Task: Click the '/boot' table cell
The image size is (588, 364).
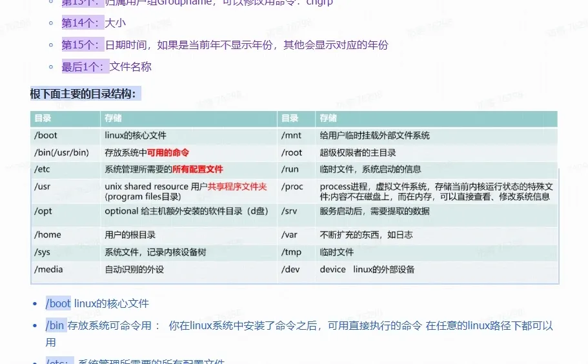Action: (65, 136)
